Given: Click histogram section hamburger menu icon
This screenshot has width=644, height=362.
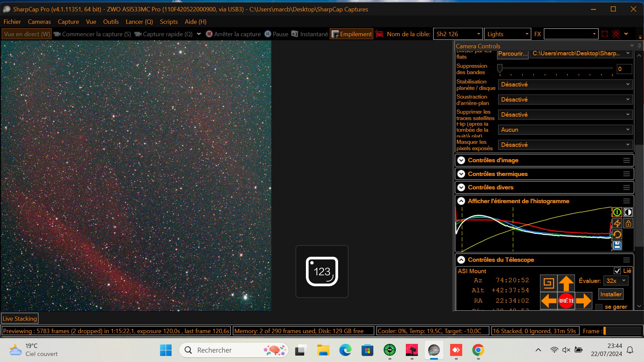Looking at the screenshot, I should click(627, 201).
